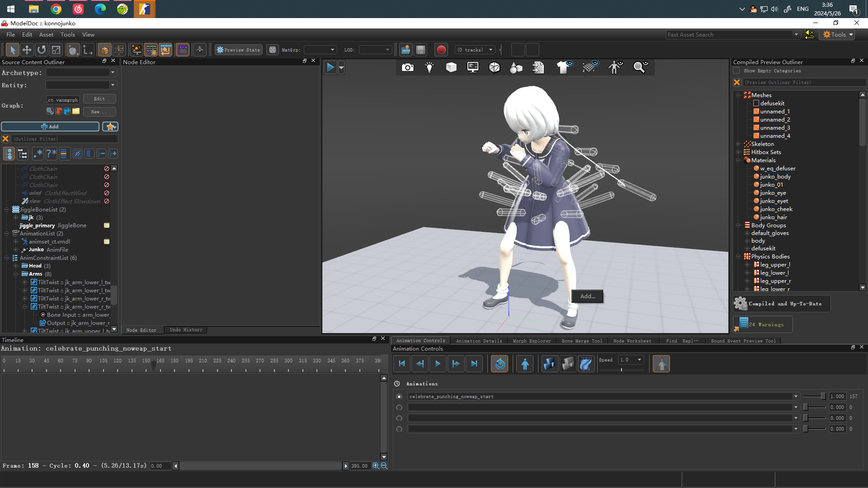Toggle unnamed_1 mesh checkbox
868x488 pixels.
[x=756, y=112]
